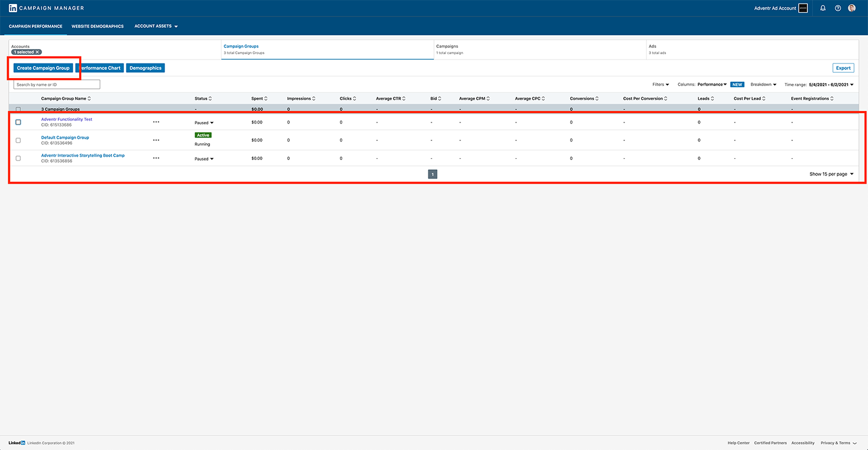This screenshot has height=450, width=868.
Task: Check the Default Campaign Group row checkbox
Action: click(18, 140)
